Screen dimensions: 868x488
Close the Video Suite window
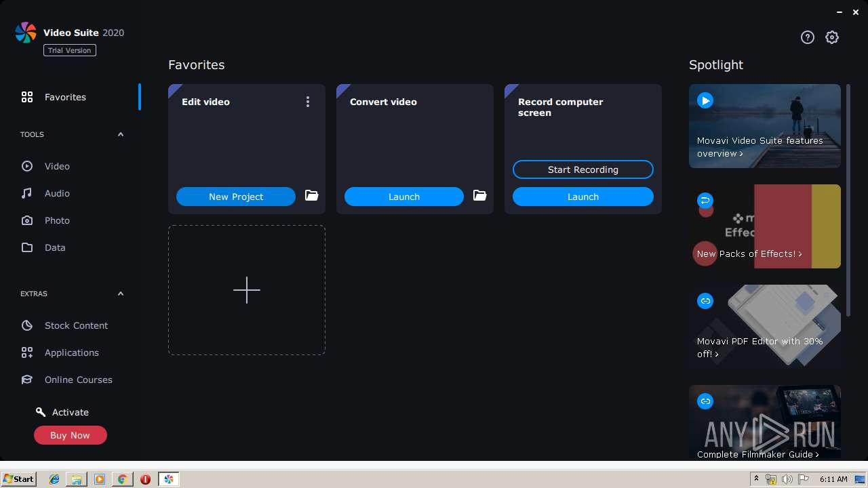(x=857, y=12)
